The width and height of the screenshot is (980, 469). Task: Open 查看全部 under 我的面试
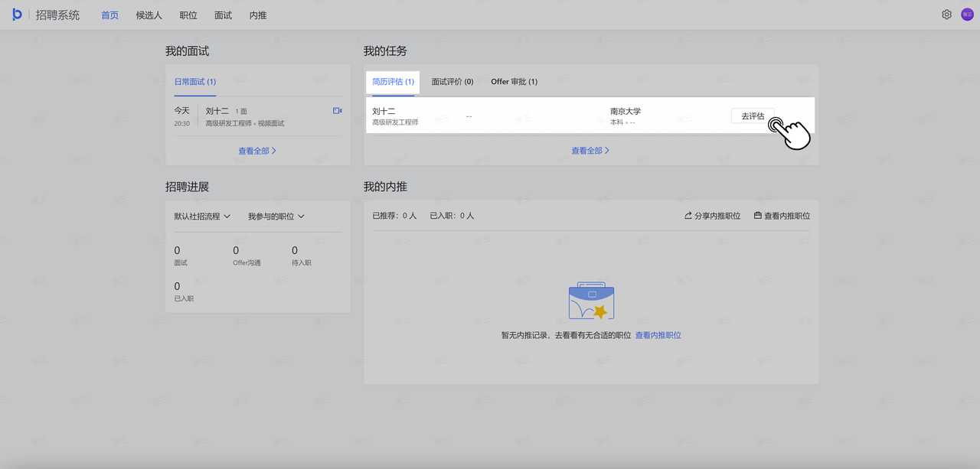257,151
